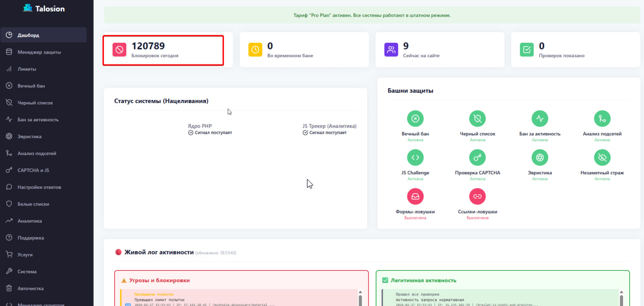Click the JS Challenge code icon
Screen dimensions: 644x306
click(x=415, y=158)
